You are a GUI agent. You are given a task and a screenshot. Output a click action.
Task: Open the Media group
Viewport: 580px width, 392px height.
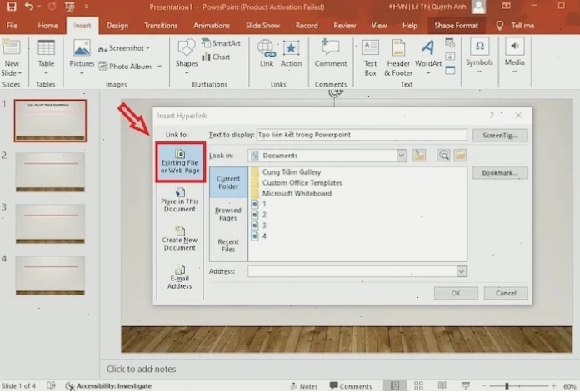click(x=514, y=56)
